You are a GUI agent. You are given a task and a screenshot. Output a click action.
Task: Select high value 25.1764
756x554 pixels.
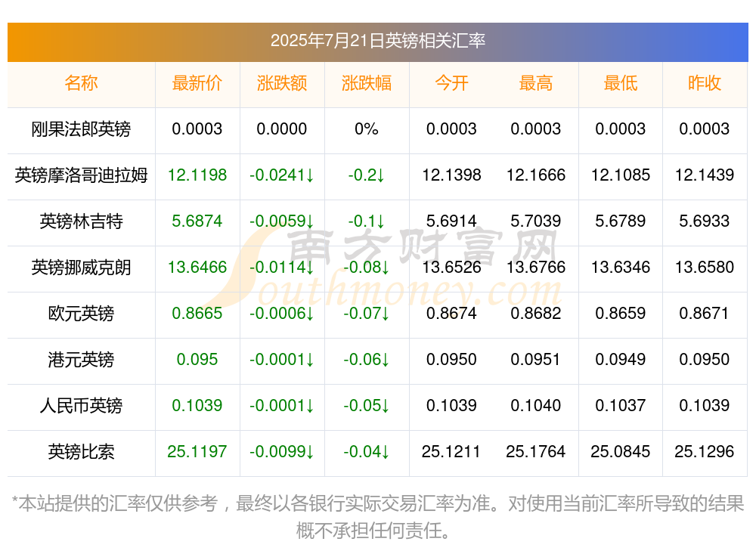(x=536, y=452)
